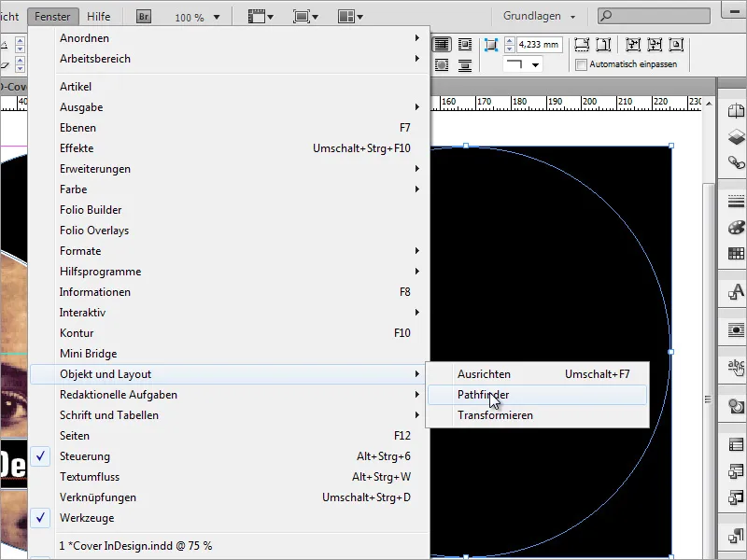Select Mini Bridge menu entry
747x560 pixels.
[x=229, y=354]
